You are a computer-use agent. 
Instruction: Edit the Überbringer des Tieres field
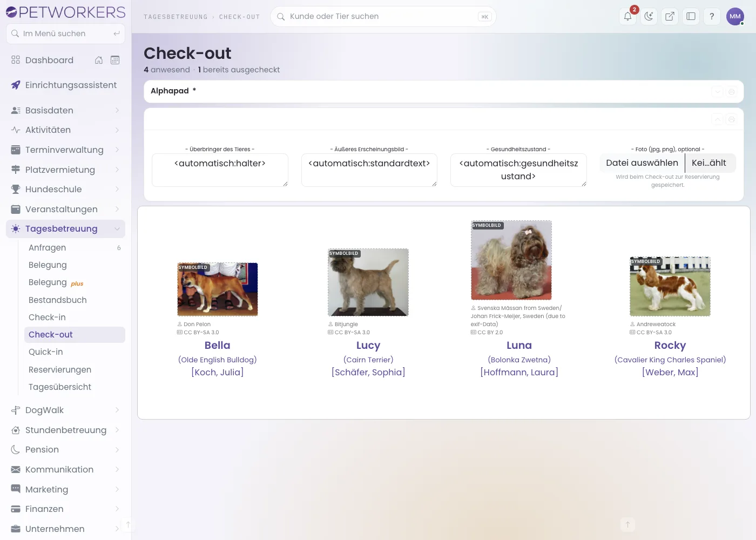[220, 170]
